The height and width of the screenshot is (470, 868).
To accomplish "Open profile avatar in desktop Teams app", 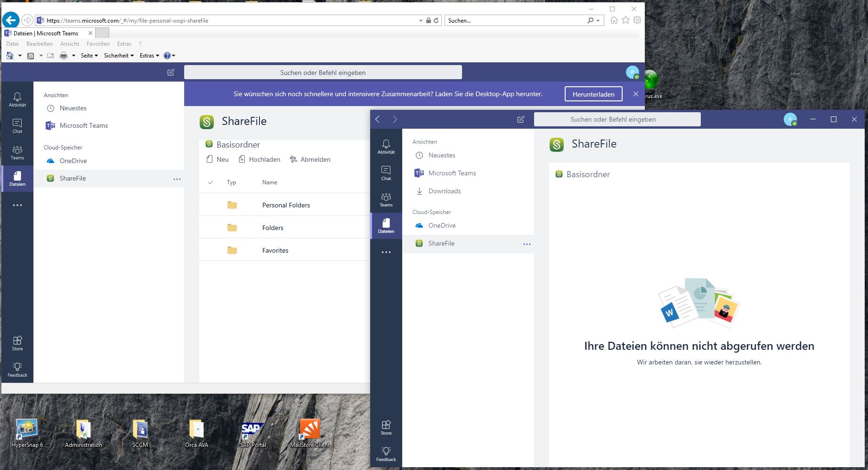I will [790, 119].
